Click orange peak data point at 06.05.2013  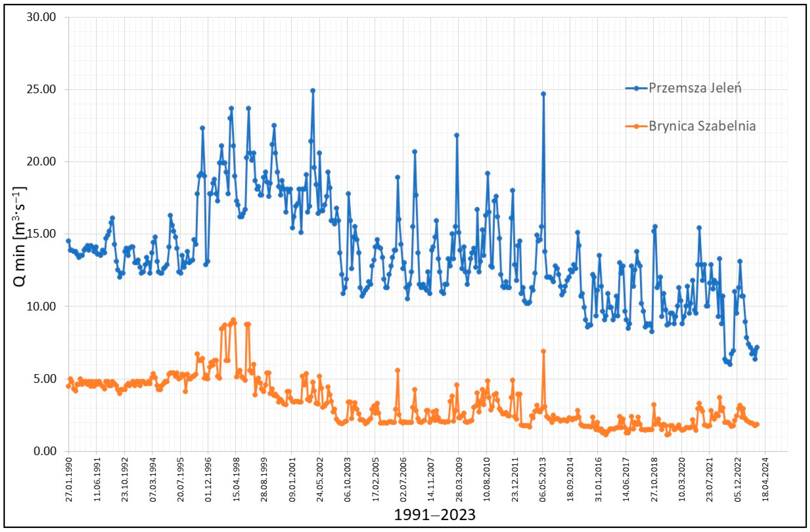pyautogui.click(x=544, y=351)
